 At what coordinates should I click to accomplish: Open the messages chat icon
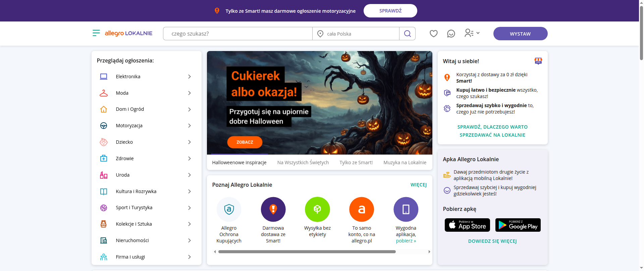pos(451,34)
